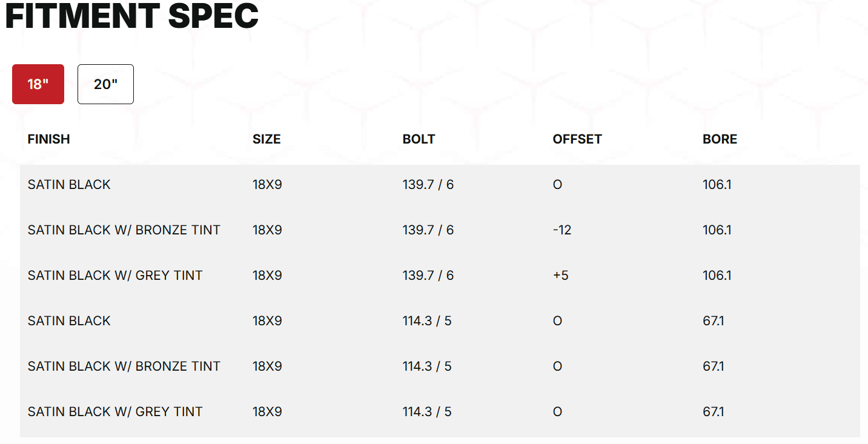
Task: Click the finish name in the -12 offset row
Action: coord(124,230)
